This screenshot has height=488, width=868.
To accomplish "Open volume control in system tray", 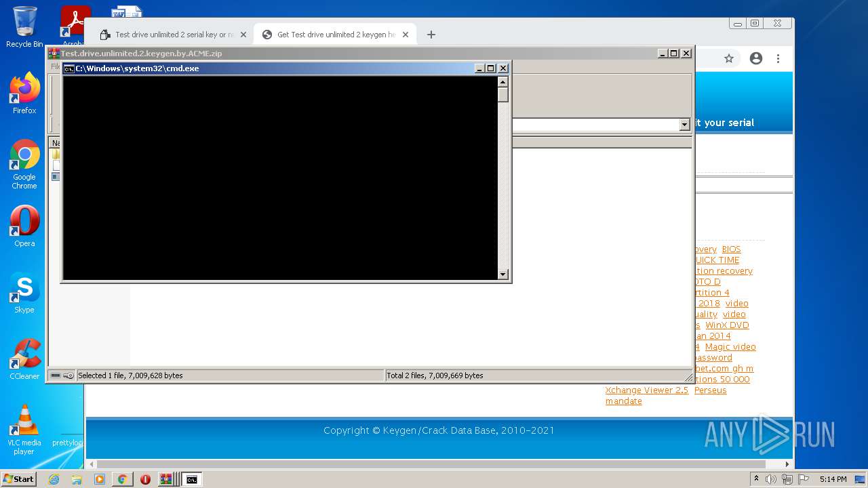I will [771, 479].
